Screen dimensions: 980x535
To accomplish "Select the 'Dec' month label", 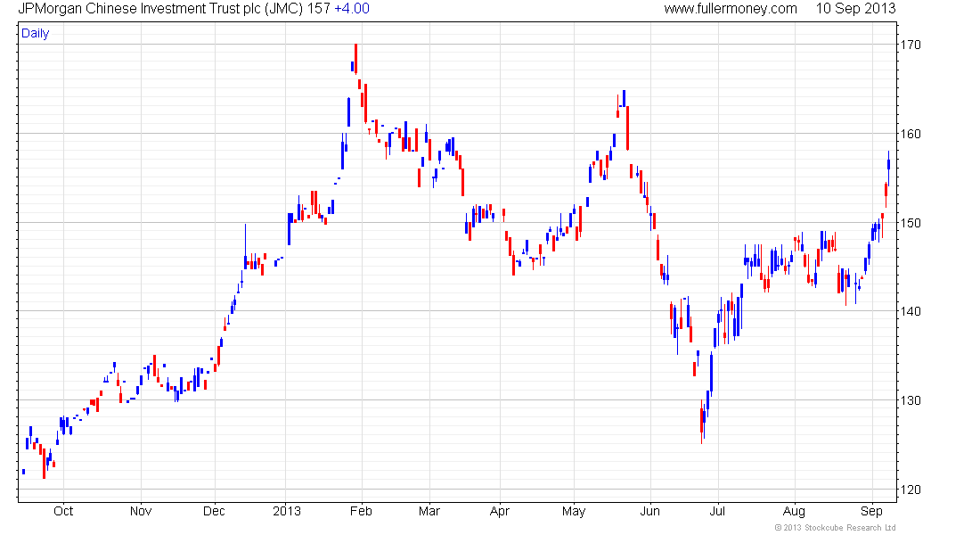I will click(x=214, y=511).
